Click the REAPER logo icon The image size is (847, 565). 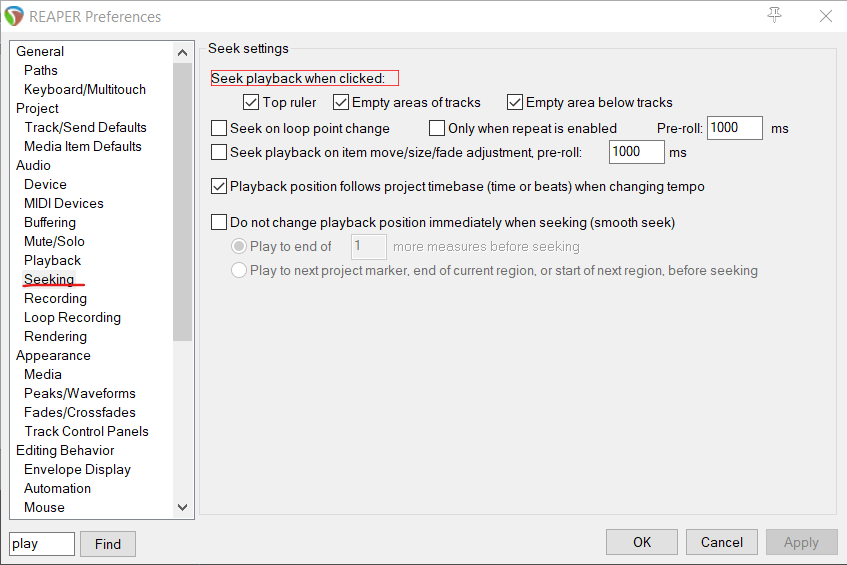(x=14, y=16)
